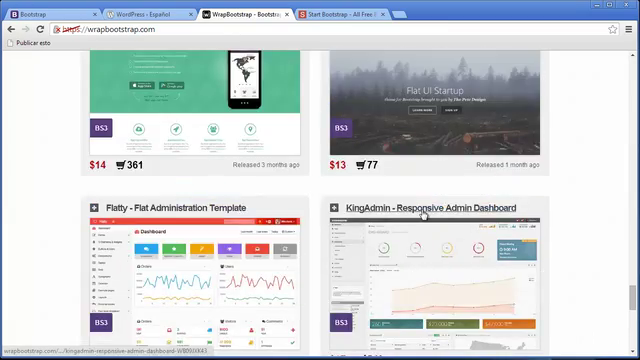Screen dimensions: 640x360
Task: Click the Released 3 months ago text
Action: [266, 165]
